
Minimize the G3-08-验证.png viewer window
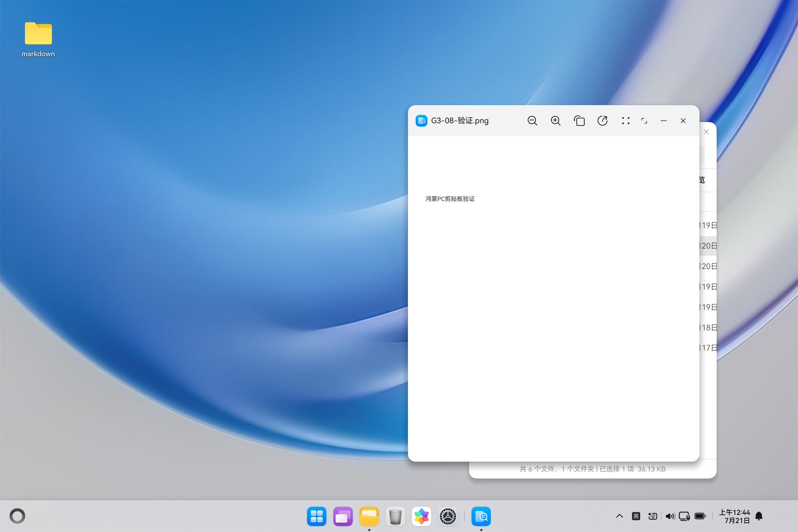point(664,121)
